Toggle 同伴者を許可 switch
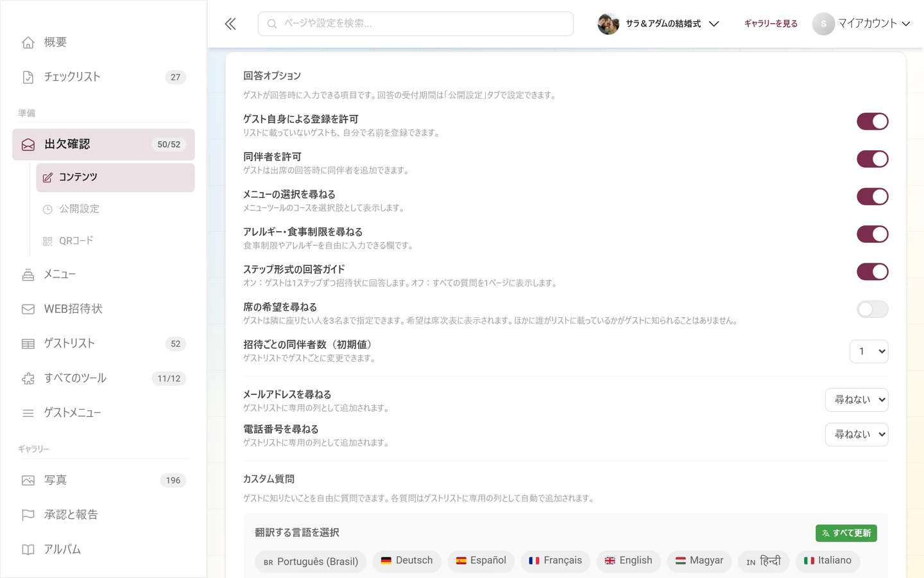The height and width of the screenshot is (578, 924). click(x=873, y=159)
